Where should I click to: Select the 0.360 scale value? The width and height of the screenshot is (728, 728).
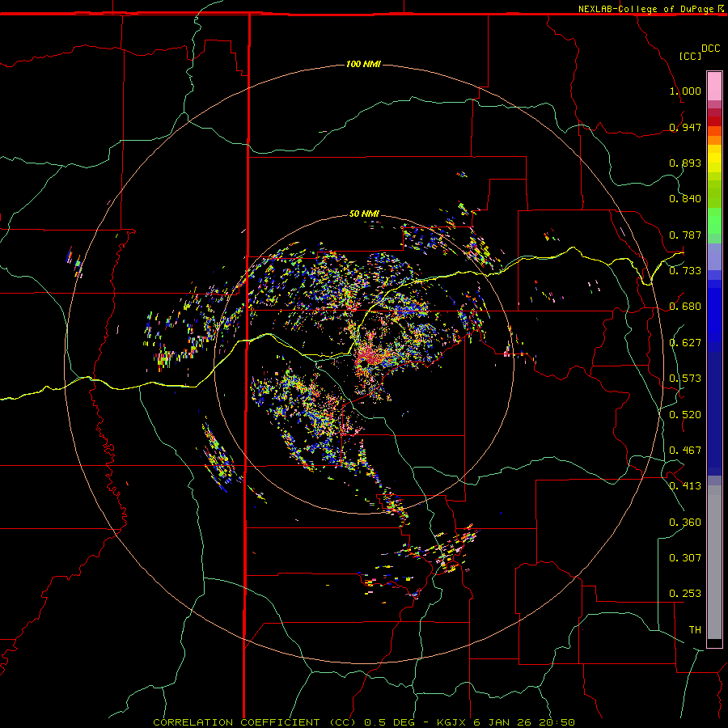(x=685, y=523)
